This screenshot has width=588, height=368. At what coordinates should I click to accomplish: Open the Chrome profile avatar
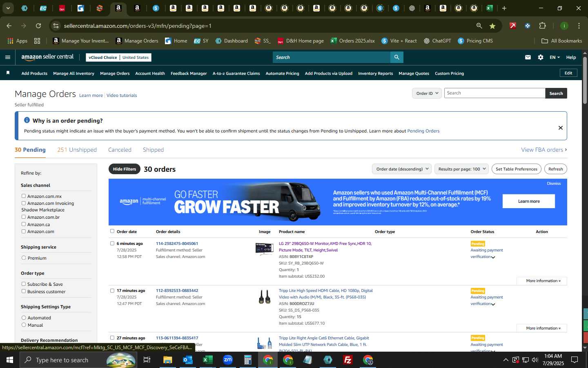pos(564,26)
